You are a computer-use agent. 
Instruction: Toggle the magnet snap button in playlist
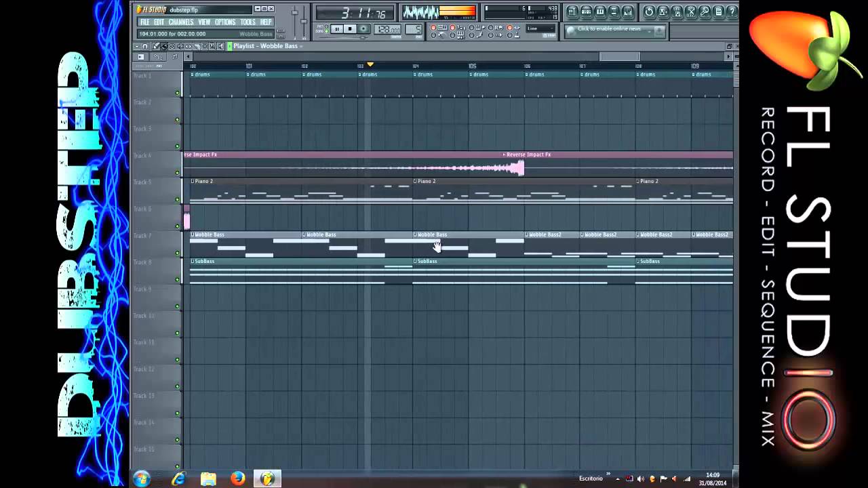pos(145,46)
